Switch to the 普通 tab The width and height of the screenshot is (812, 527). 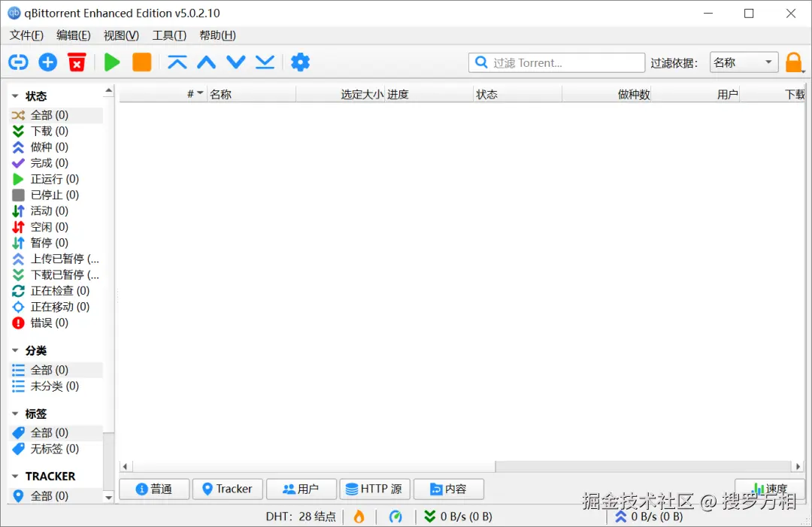(154, 489)
